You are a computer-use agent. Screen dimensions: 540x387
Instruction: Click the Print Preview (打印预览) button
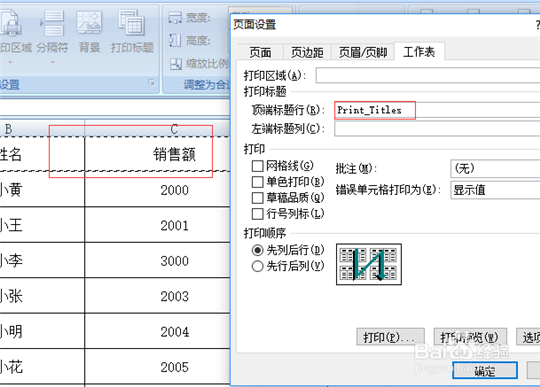point(470,337)
